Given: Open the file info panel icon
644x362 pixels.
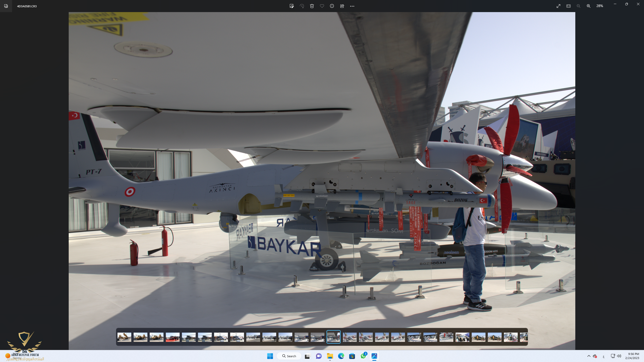Looking at the screenshot, I should point(332,6).
